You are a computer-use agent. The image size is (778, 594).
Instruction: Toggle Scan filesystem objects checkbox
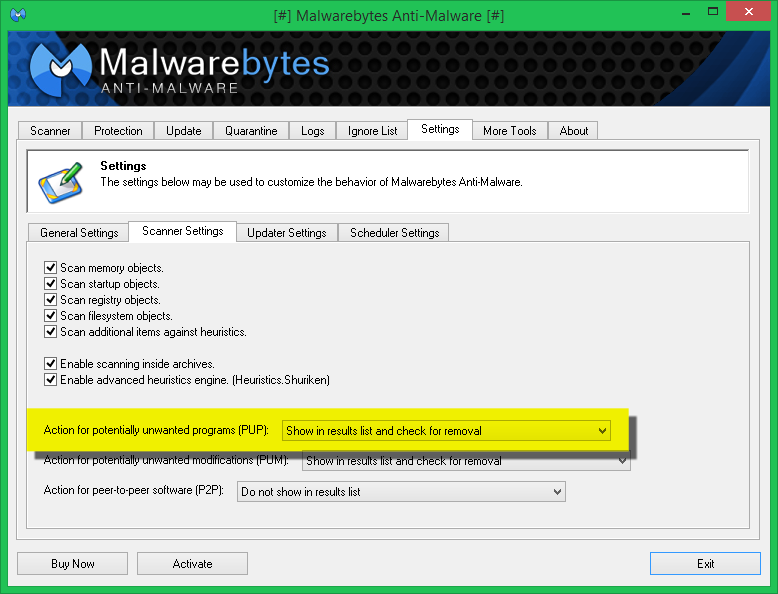[50, 315]
